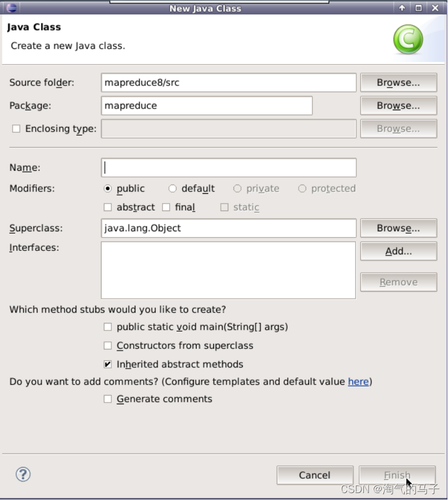Open the help question mark icon

(x=23, y=474)
